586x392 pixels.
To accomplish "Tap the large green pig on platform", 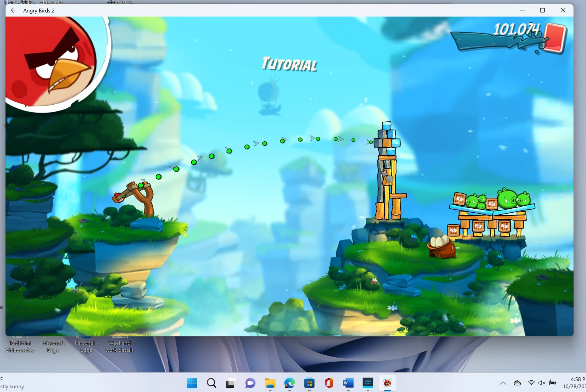I will (507, 199).
